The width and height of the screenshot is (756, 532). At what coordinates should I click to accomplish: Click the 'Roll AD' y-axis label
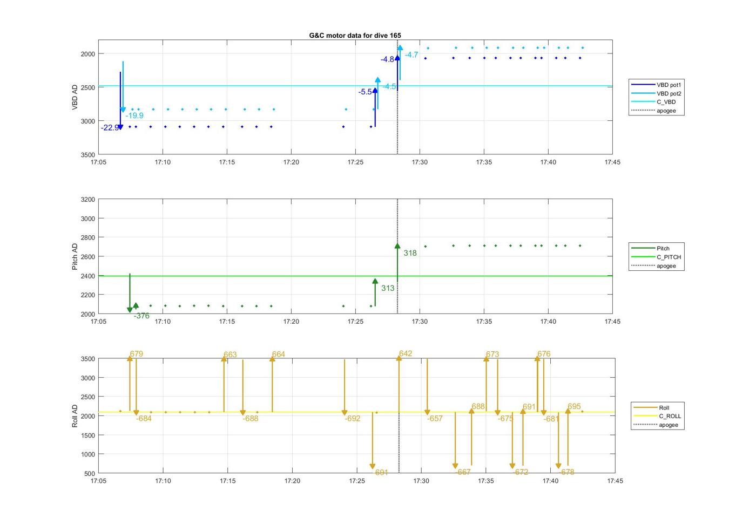tap(75, 416)
